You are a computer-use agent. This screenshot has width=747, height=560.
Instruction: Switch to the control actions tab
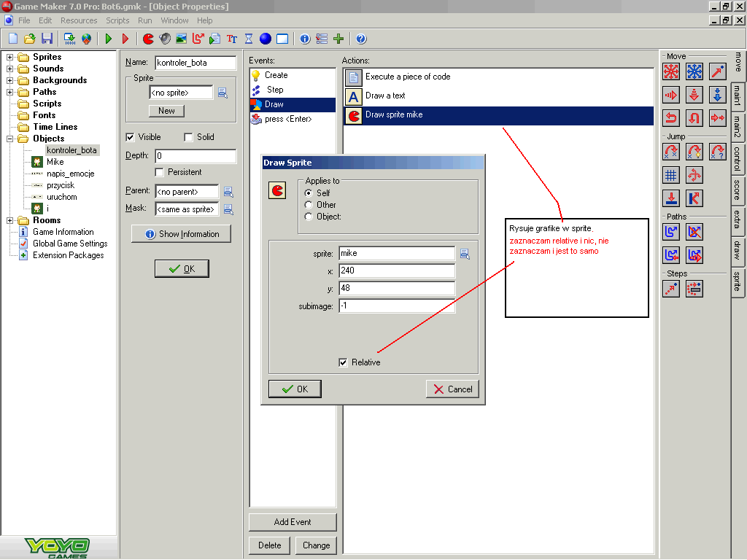738,158
